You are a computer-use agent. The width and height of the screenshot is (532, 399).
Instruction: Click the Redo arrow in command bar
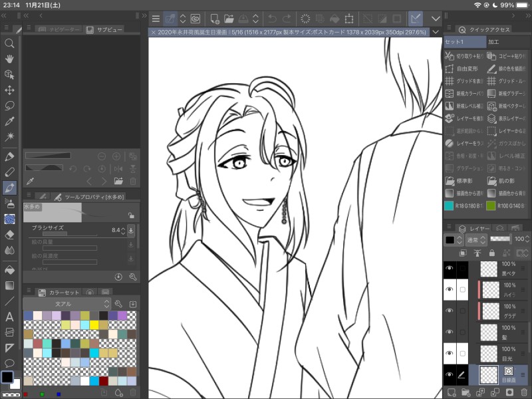click(287, 19)
